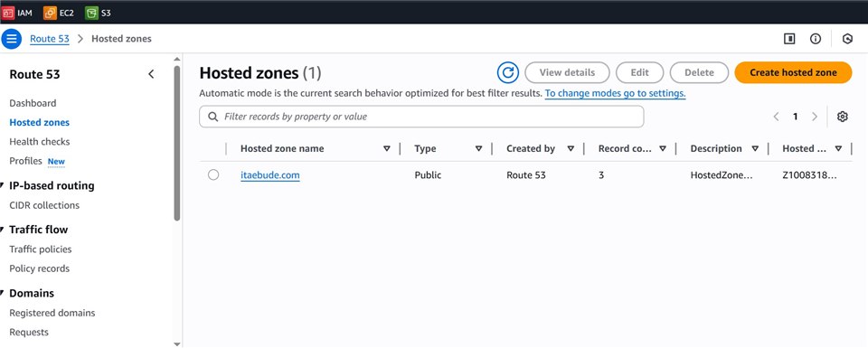This screenshot has width=868, height=348.
Task: Open table preferences gear icon
Action: [x=843, y=117]
